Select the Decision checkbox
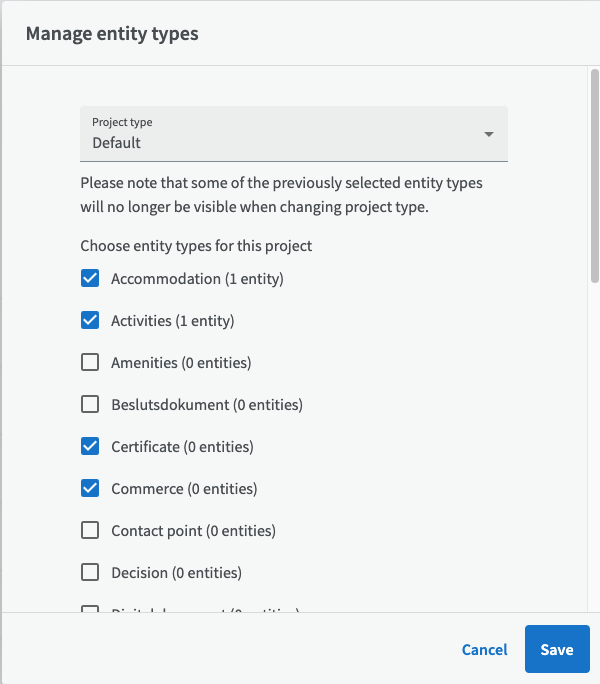Screen dimensions: 600x684 click(90, 572)
